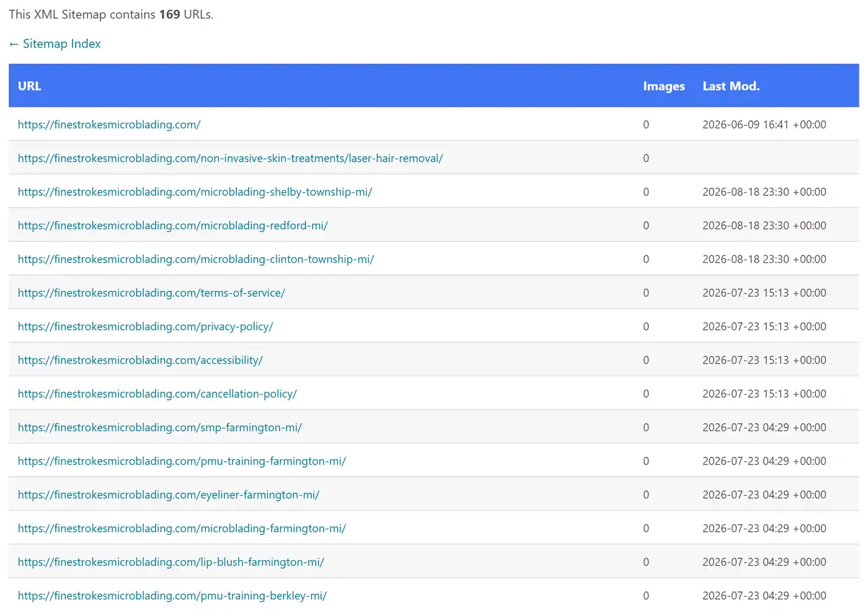Viewport: 868px width, 611px height.
Task: Click the image count for eyeliner-farmington-mi row
Action: [646, 495]
